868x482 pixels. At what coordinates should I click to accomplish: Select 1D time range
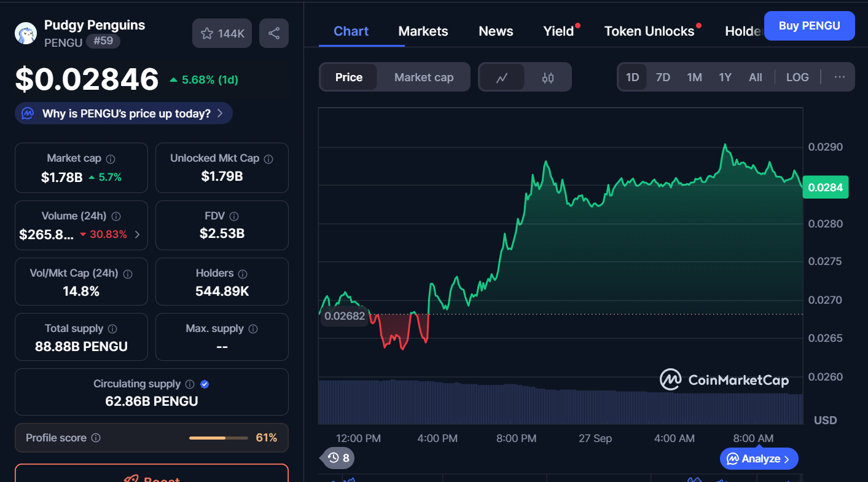point(633,77)
